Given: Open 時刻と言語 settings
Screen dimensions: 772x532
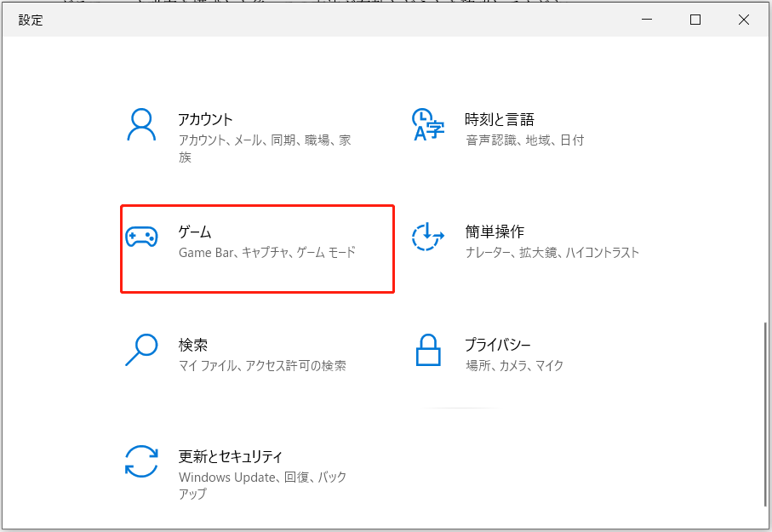Looking at the screenshot, I should coord(511,128).
